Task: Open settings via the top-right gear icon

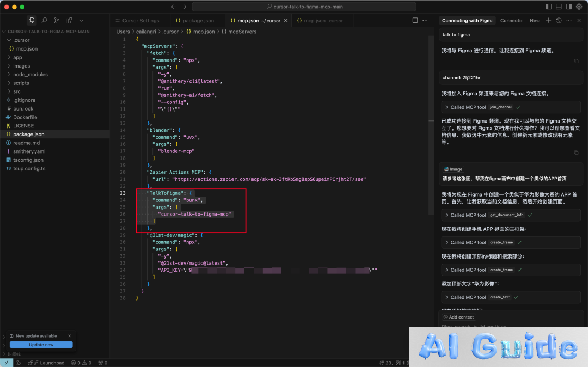Action: point(579,7)
